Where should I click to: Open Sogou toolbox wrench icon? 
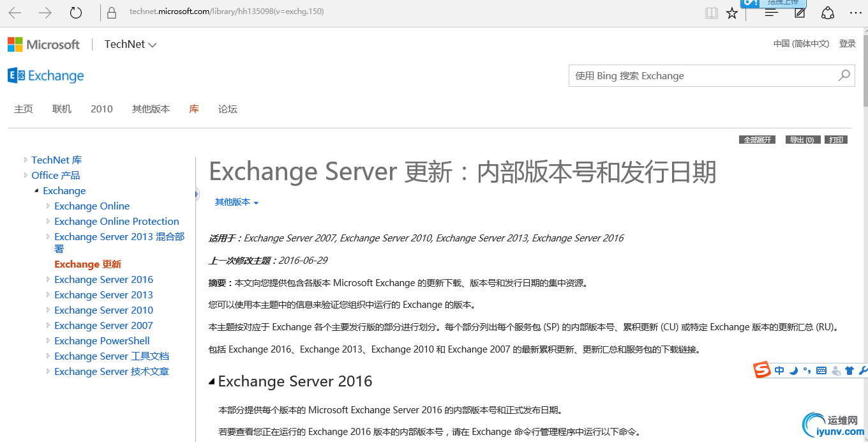863,370
